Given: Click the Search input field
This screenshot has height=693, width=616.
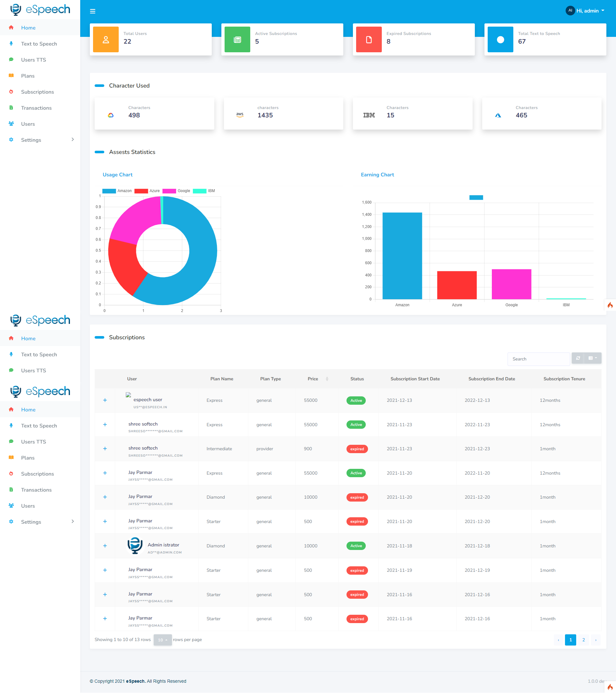Looking at the screenshot, I should 538,359.
